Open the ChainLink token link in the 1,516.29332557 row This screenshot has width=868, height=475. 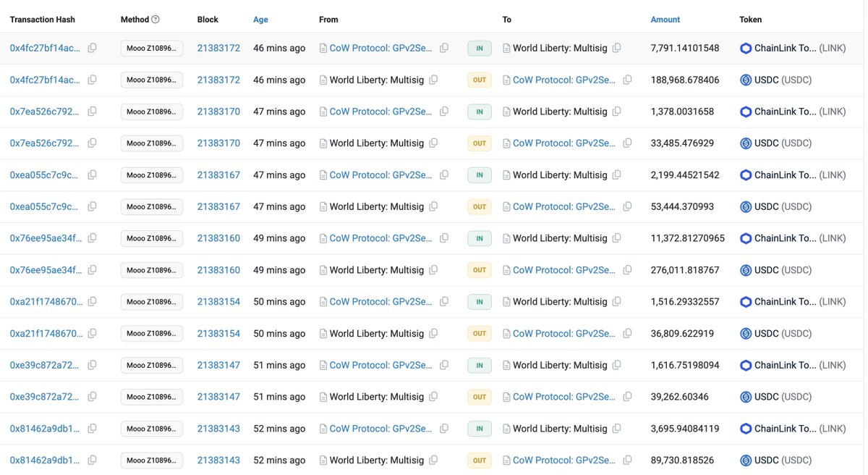800,302
